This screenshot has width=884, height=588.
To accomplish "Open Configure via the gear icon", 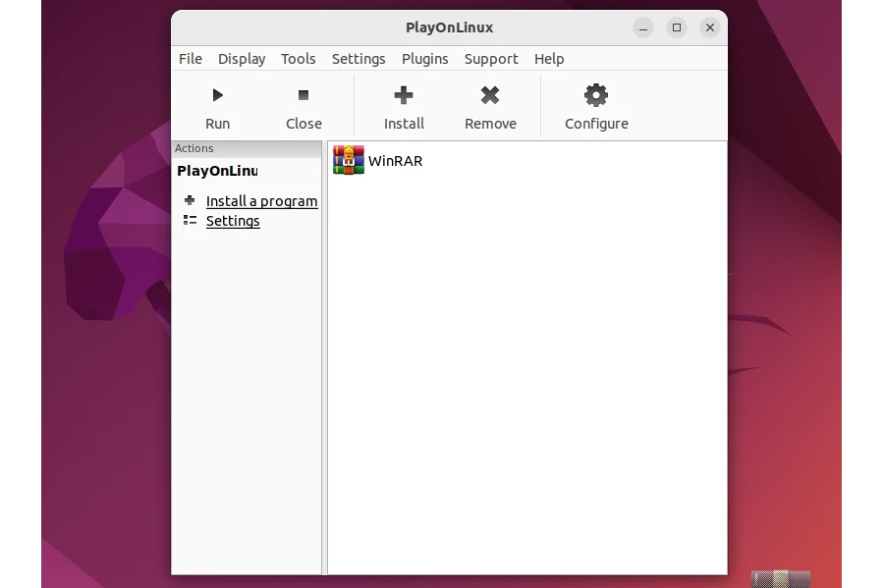I will pos(596,95).
